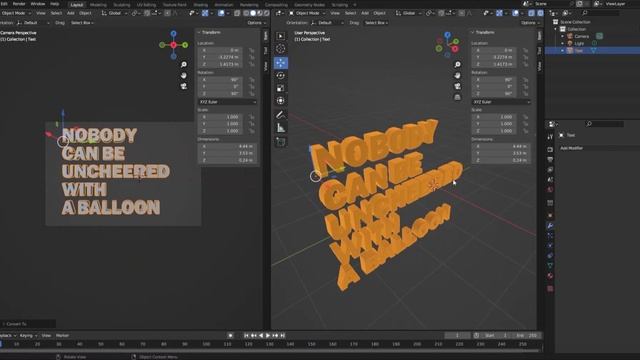Select the Light object in the outliner
640x360 pixels.
click(579, 43)
